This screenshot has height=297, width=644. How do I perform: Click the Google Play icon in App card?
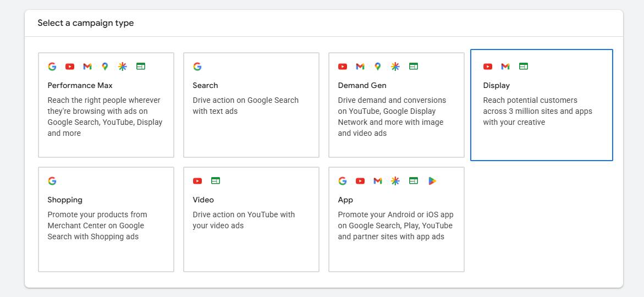432,181
